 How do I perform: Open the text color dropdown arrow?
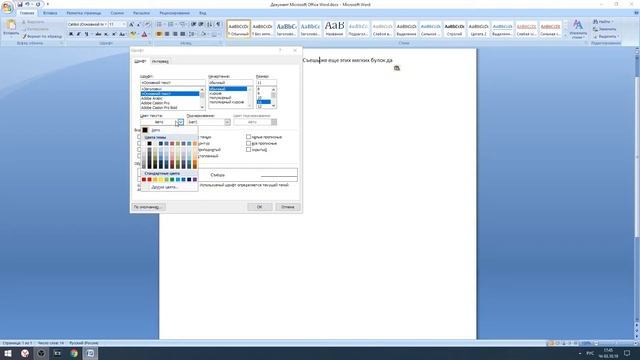180,122
